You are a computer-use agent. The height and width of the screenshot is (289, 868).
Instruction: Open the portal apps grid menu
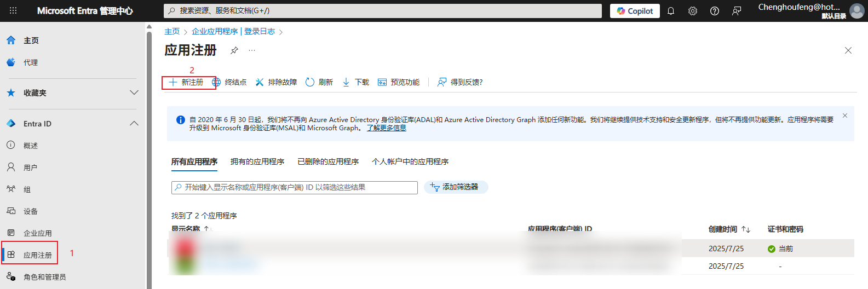click(x=13, y=10)
